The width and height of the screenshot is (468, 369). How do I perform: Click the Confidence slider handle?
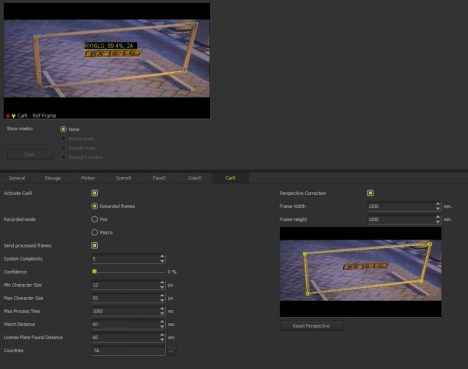(94, 272)
